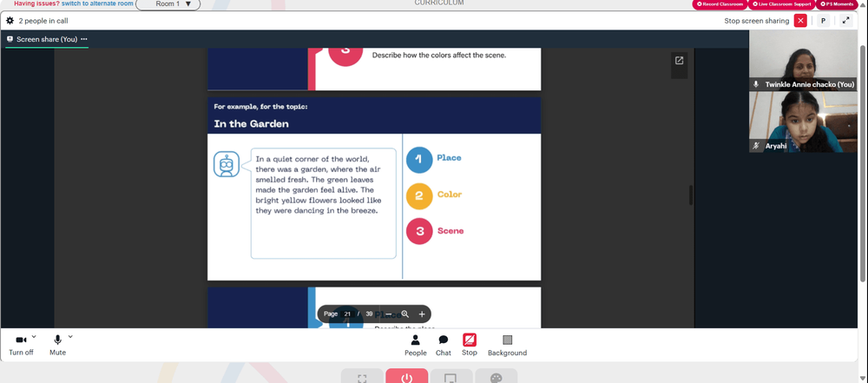The image size is (868, 383).
Task: Open the Screen share tab options ellipsis
Action: pos(84,39)
